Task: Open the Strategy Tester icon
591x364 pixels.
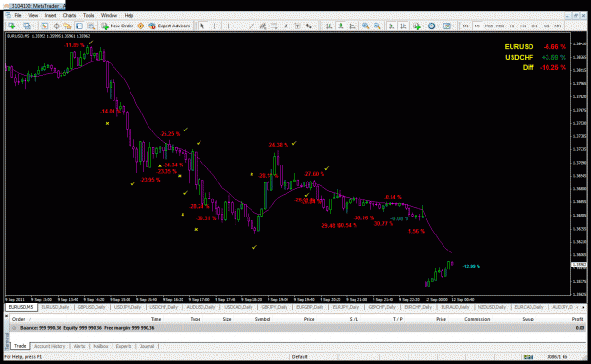Action: pyautogui.click(x=91, y=26)
